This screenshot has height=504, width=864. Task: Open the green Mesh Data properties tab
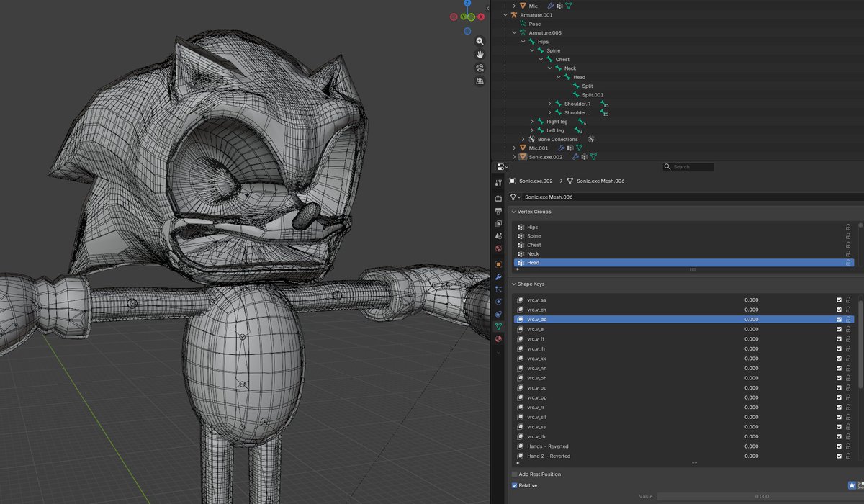pyautogui.click(x=498, y=326)
